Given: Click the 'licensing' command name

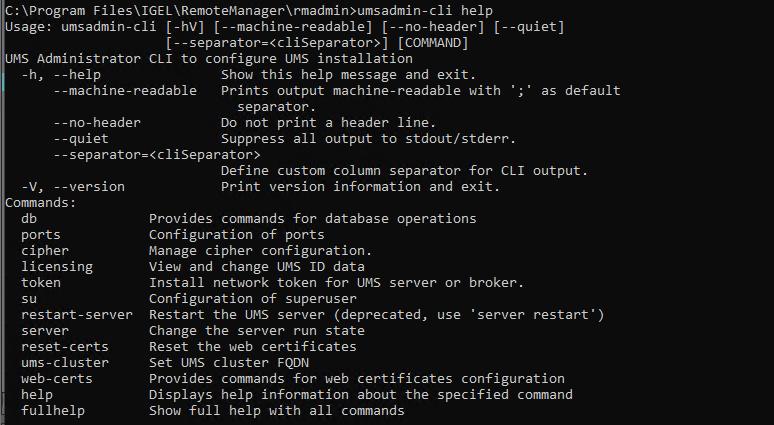Looking at the screenshot, I should pyautogui.click(x=57, y=266).
